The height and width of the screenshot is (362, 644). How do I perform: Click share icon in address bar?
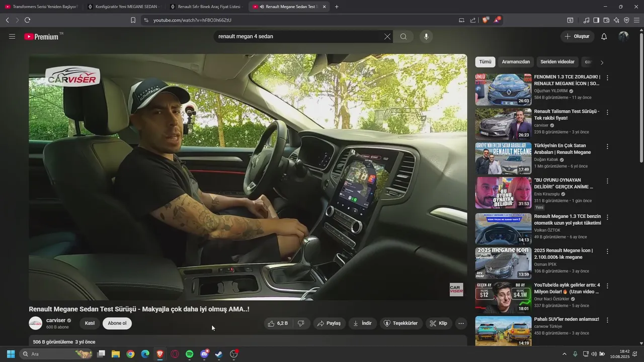(473, 20)
